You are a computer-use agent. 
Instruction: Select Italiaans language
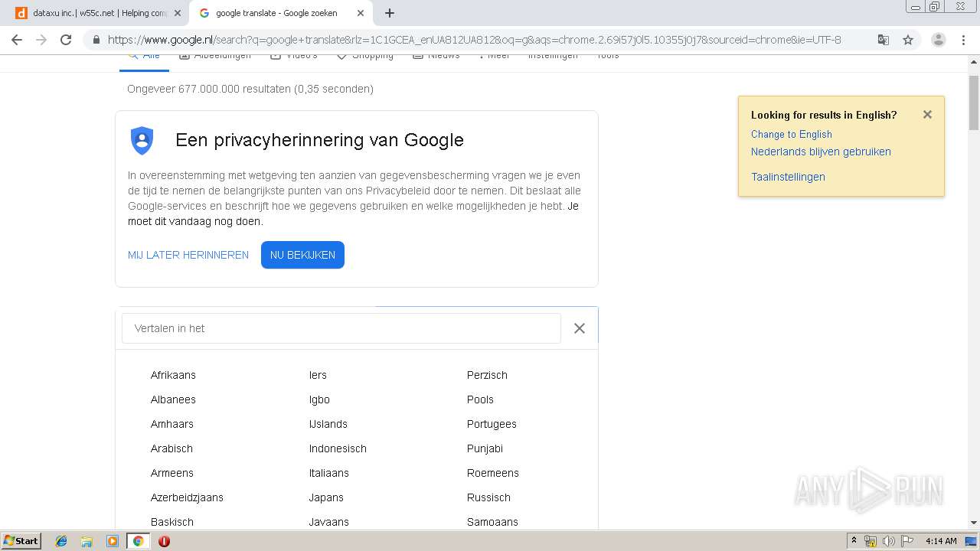329,473
